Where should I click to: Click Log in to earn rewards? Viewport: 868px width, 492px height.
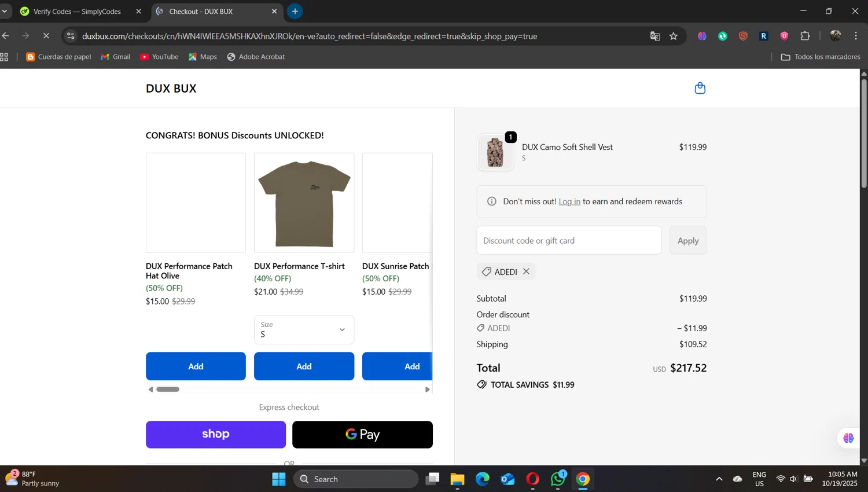click(x=569, y=201)
